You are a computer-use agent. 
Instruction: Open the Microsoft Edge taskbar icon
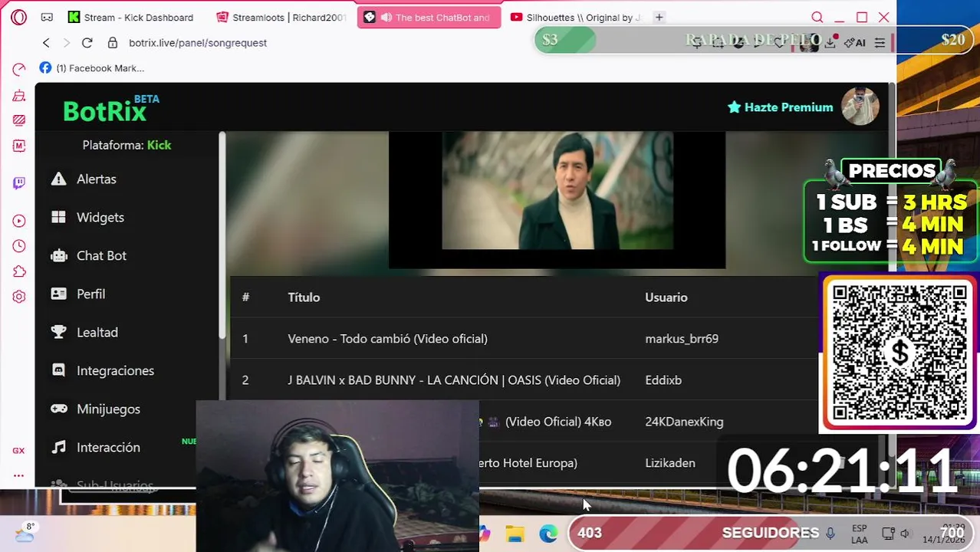tap(548, 534)
